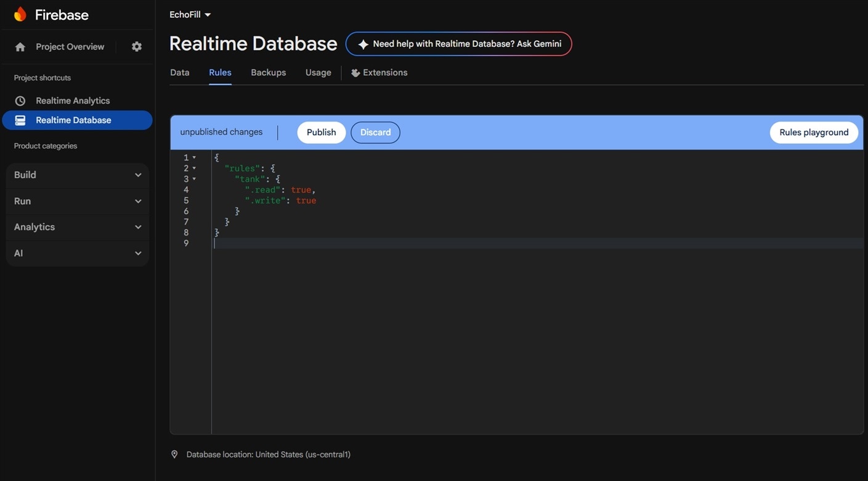
Task: Expand the Run category
Action: point(78,201)
